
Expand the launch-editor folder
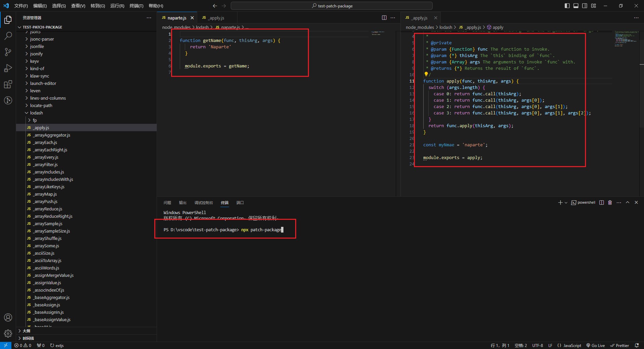[x=43, y=84]
